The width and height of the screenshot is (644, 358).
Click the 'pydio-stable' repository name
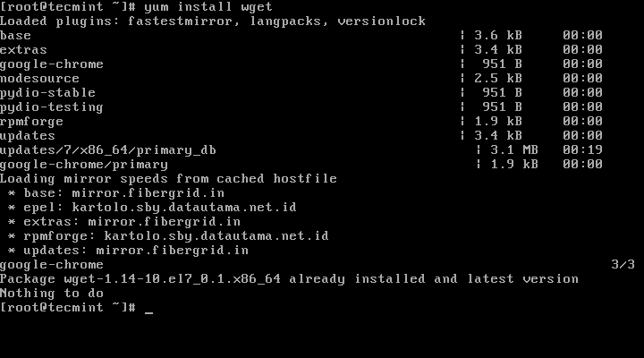point(47,93)
